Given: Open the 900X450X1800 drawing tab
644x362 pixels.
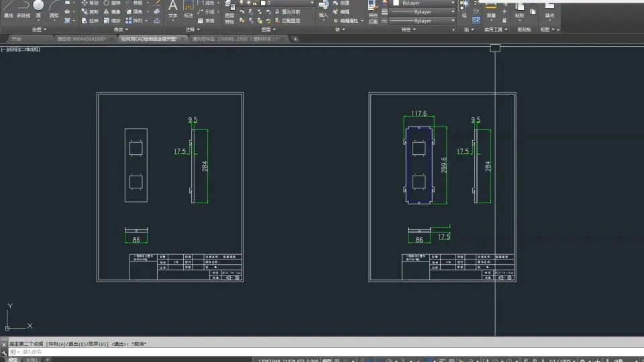Looking at the screenshot, I should 82,39.
